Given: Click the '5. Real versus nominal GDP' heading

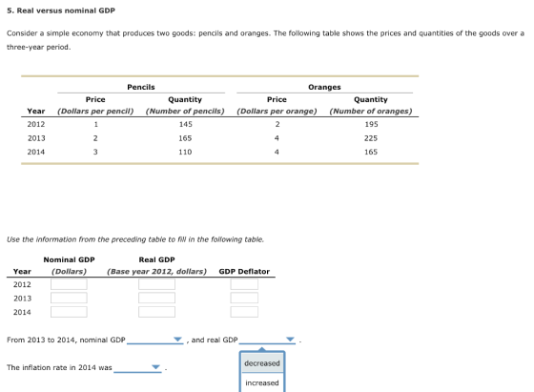Looking at the screenshot, I should tap(61, 10).
